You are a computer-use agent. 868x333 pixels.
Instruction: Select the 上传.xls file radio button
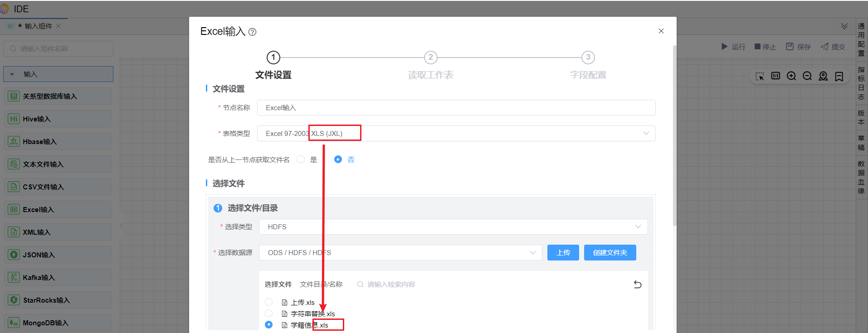[x=269, y=302]
